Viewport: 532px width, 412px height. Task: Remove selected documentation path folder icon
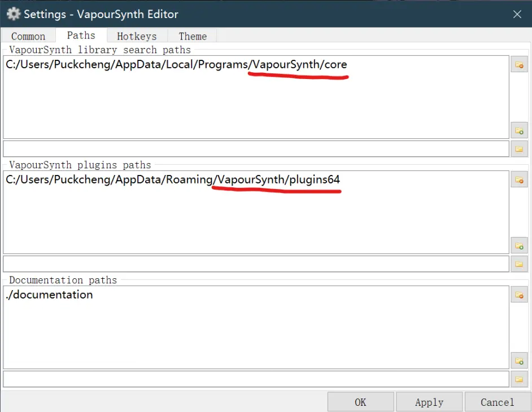tap(519, 295)
